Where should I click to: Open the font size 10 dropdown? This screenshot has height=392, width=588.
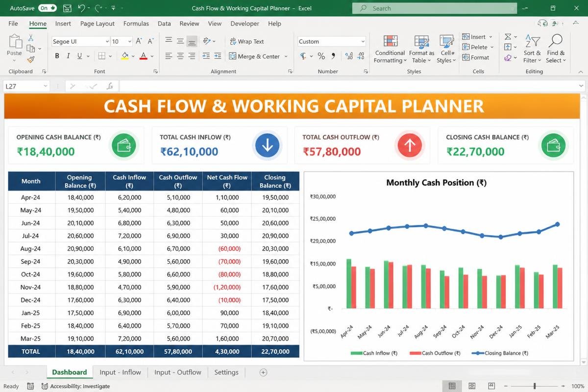pos(129,42)
